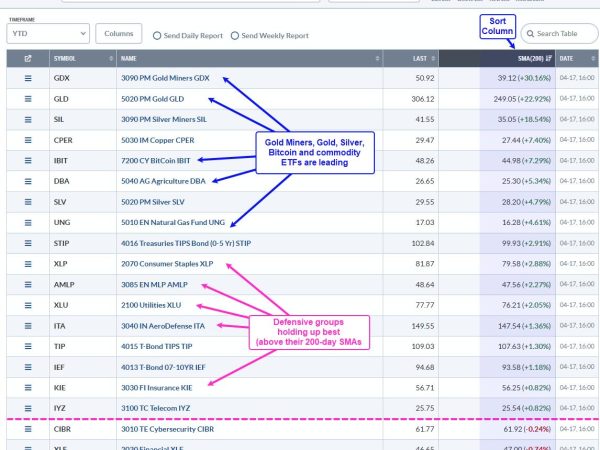Open the row menu for GDX
This screenshot has height=450, width=600.
click(28, 78)
